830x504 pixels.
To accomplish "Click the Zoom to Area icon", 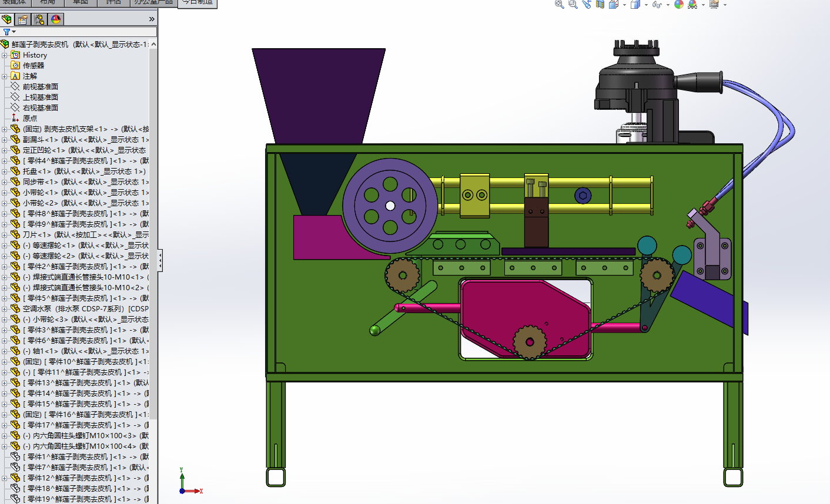I will tap(573, 4).
